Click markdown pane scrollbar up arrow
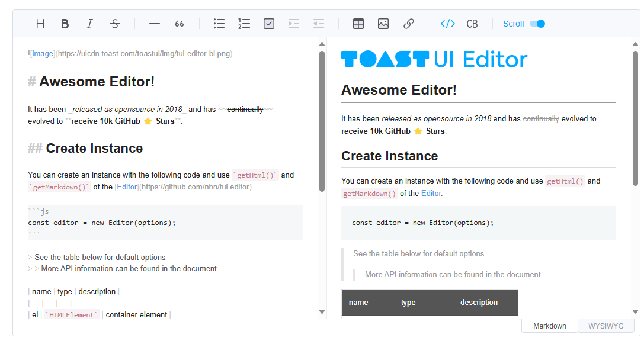Image resolution: width=644 pixels, height=344 pixels. point(322,44)
